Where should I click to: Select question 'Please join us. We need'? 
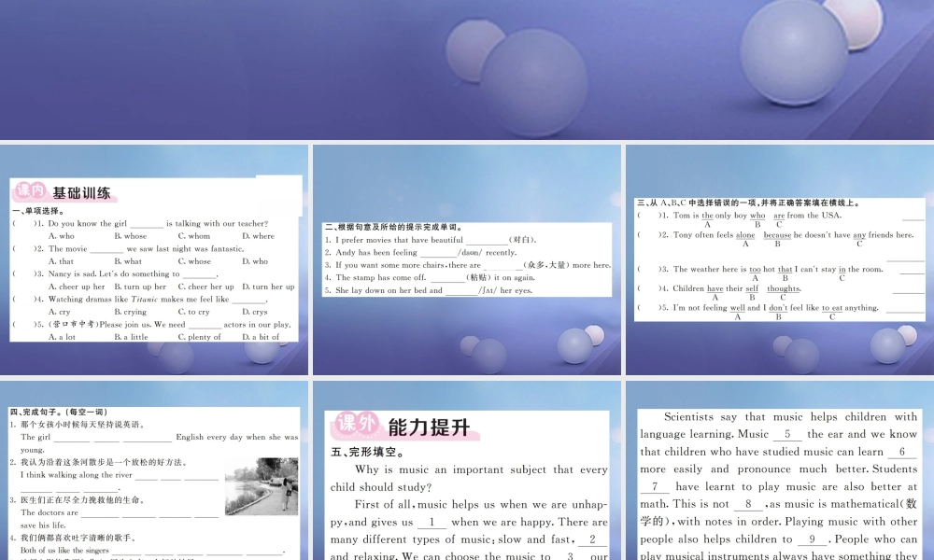(170, 325)
